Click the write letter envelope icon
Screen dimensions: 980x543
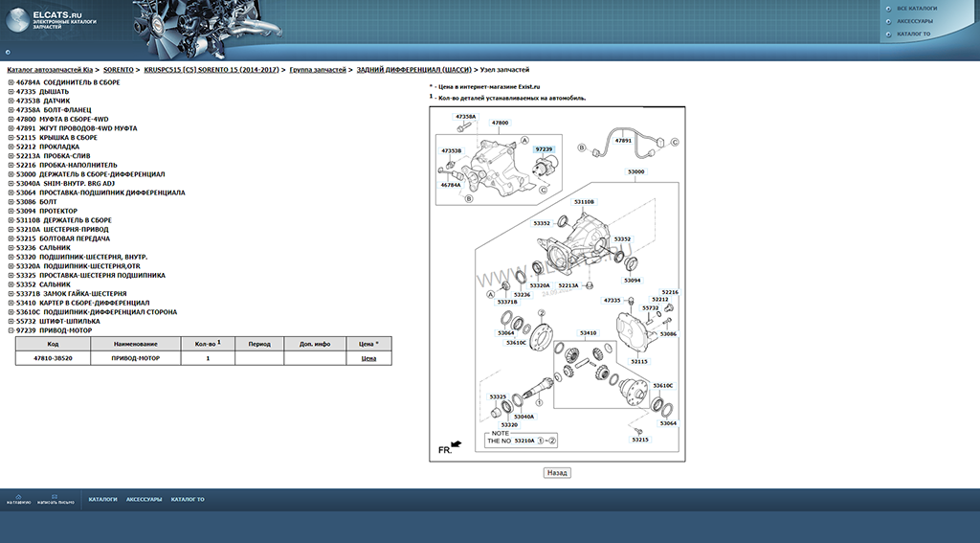(x=55, y=496)
